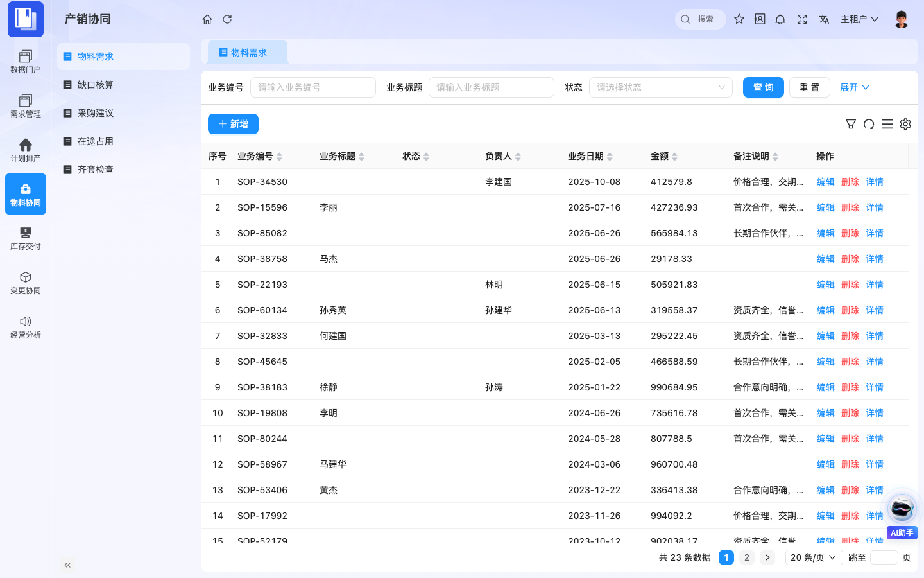Select 物料协同 in the sidebar
The width and height of the screenshot is (924, 578).
[x=26, y=194]
